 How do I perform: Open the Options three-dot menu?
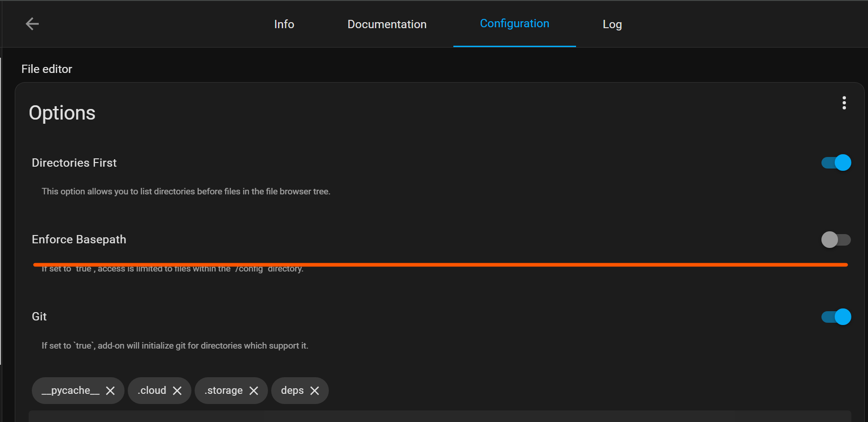(844, 103)
